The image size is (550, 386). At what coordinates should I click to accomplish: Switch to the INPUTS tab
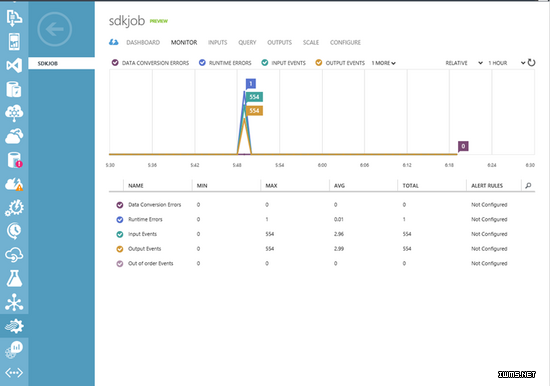(217, 42)
